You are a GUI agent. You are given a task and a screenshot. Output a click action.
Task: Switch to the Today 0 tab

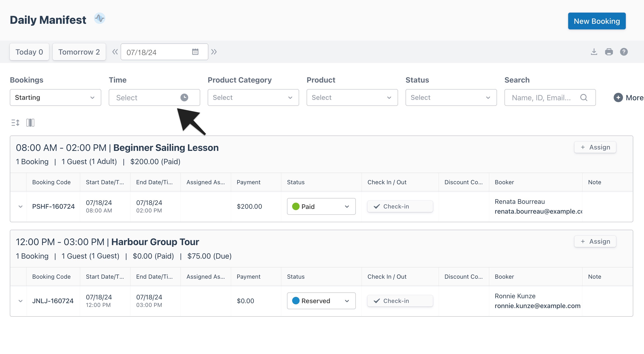click(x=29, y=52)
